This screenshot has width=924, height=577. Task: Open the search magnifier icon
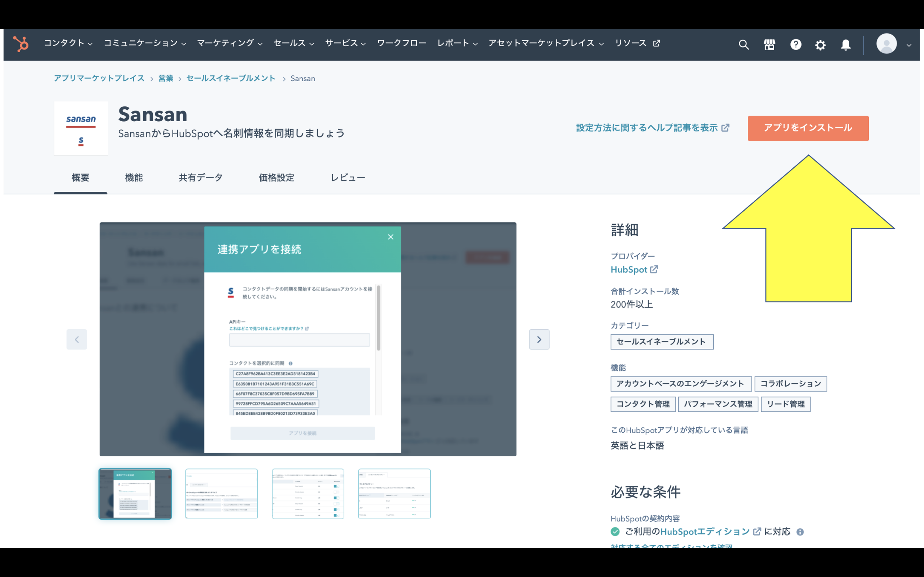744,44
